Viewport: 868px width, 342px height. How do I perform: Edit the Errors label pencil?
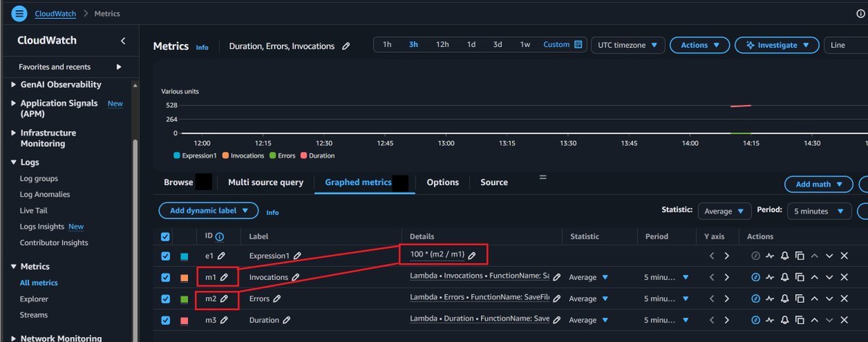point(277,299)
